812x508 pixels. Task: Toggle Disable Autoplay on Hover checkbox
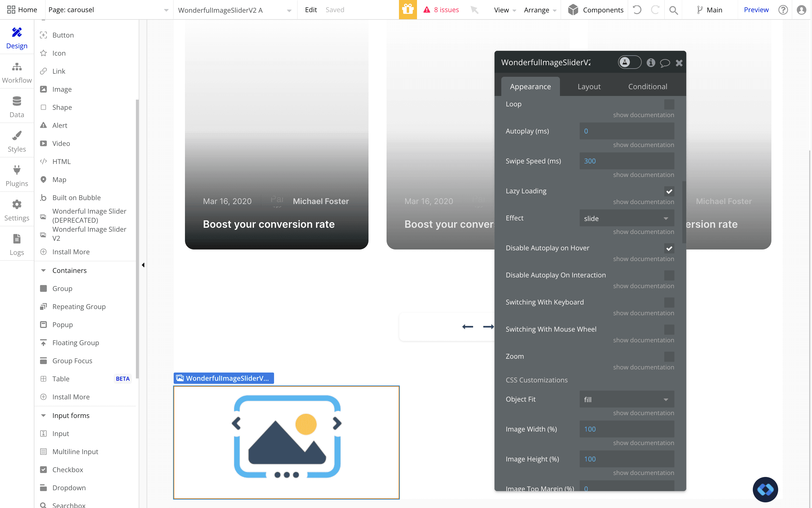[x=669, y=248]
